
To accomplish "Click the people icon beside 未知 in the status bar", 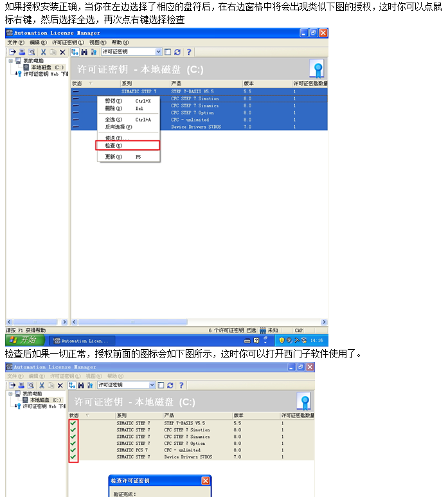I will click(x=263, y=330).
